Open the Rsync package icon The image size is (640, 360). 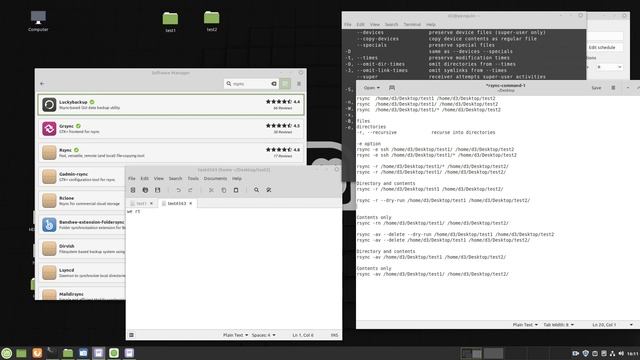pyautogui.click(x=49, y=153)
